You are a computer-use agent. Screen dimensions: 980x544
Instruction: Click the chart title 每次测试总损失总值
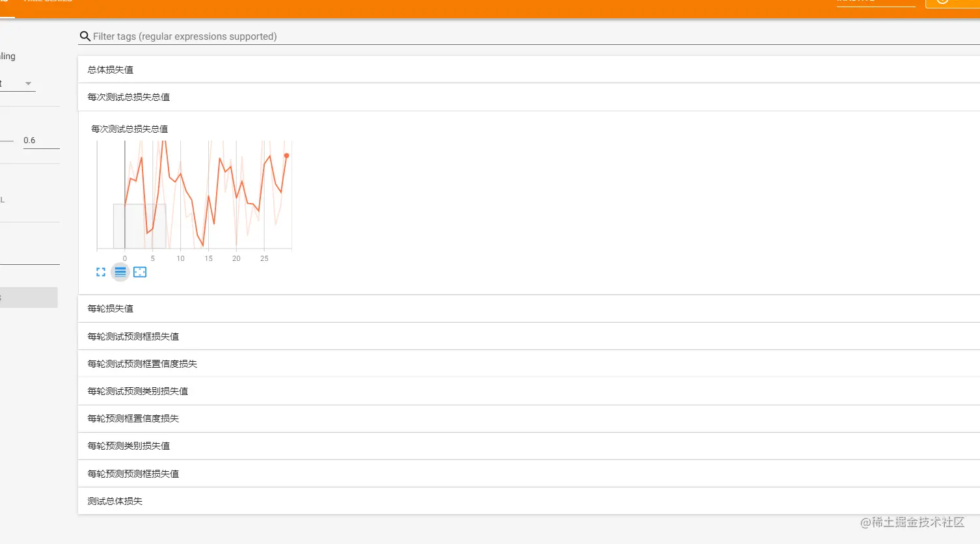[x=129, y=129]
